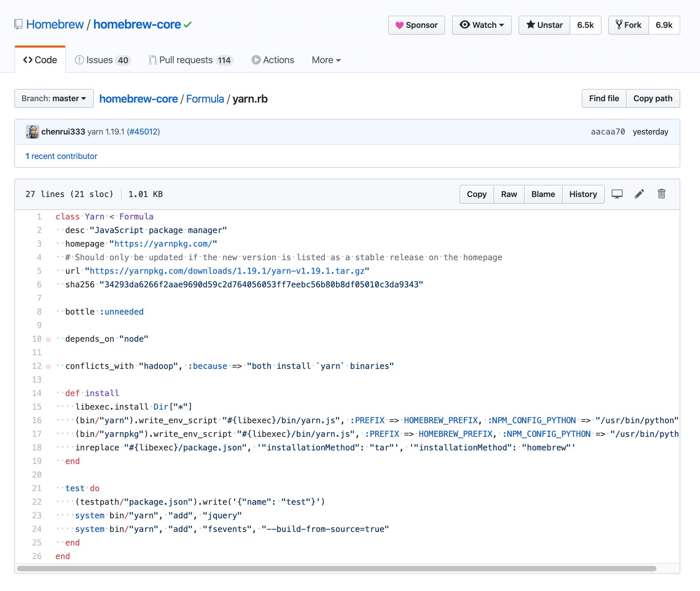700x591 pixels.
Task: Click the pink marker on line 12
Action: [x=48, y=366]
